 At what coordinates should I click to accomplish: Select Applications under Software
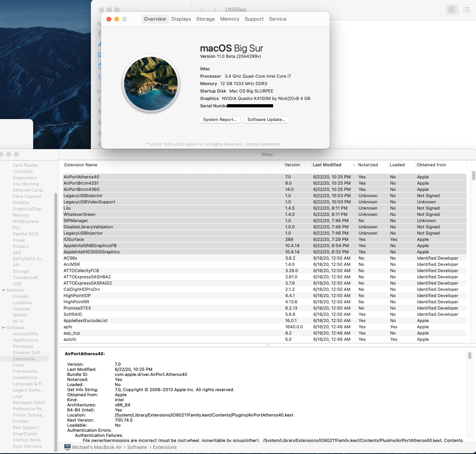[x=25, y=340]
